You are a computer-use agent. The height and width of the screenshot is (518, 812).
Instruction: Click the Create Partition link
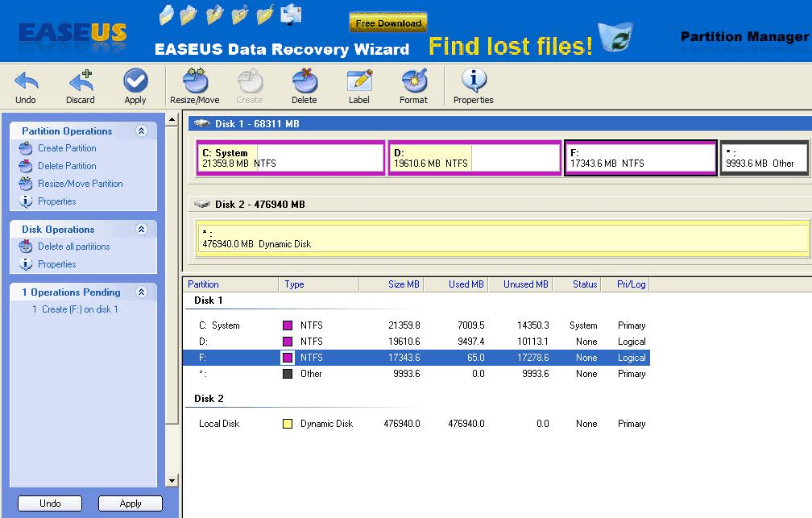click(67, 148)
